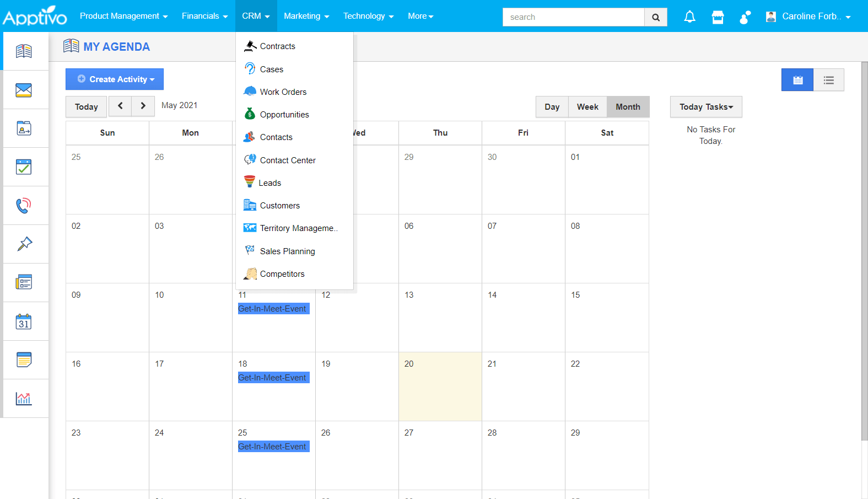Click the page vertical scrollbar
This screenshot has height=499, width=868.
(864, 251)
